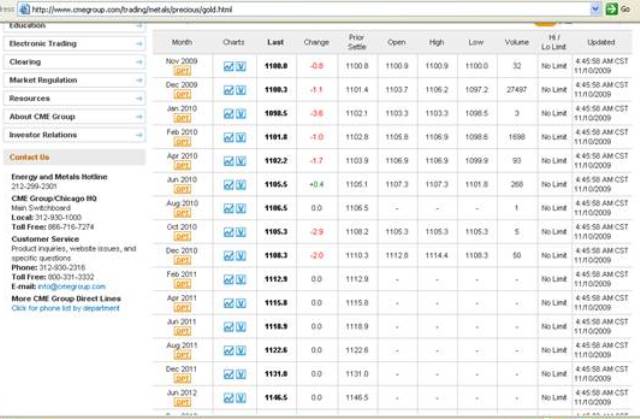640x419 pixels.
Task: Open the volume chart for Feb 2011
Action: tap(241, 279)
